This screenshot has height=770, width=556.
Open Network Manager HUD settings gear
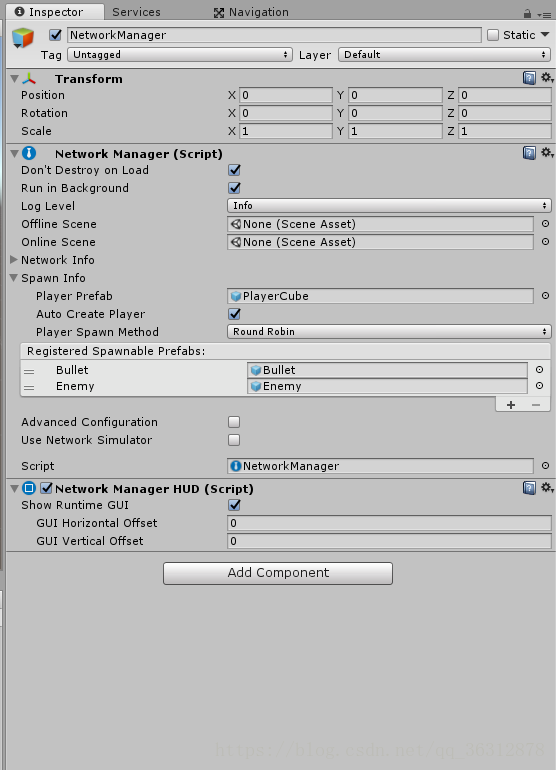(547, 488)
